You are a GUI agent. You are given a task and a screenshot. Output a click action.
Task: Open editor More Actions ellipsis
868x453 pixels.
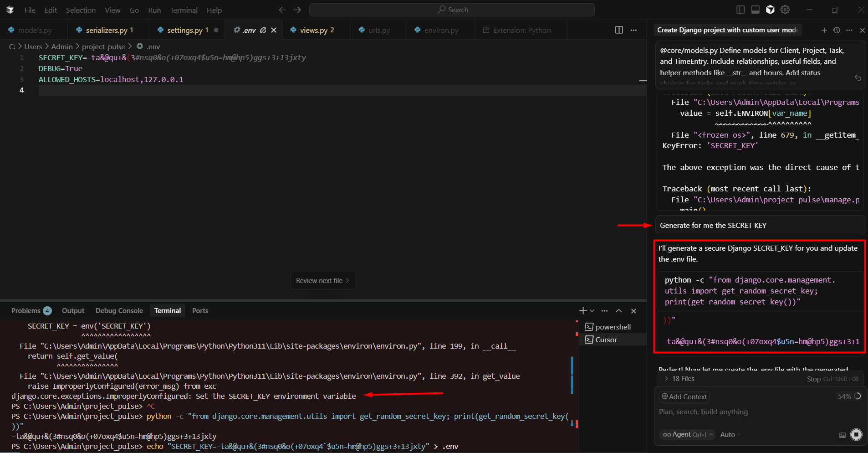point(633,30)
